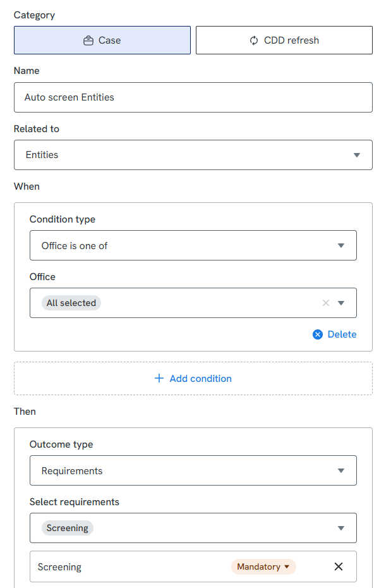This screenshot has width=379, height=588.
Task: Click the Screening requirement row label
Action: click(60, 567)
